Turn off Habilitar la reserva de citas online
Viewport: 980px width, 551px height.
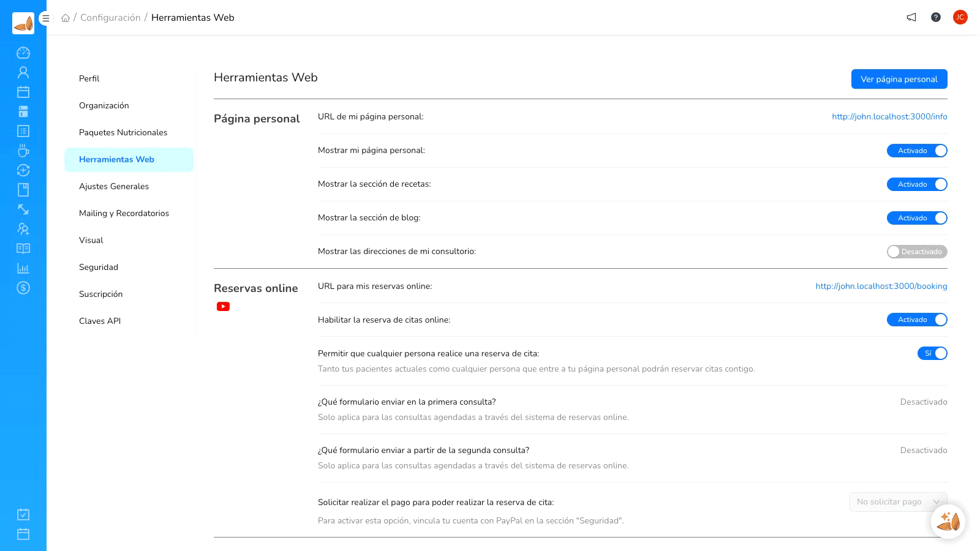pyautogui.click(x=917, y=320)
